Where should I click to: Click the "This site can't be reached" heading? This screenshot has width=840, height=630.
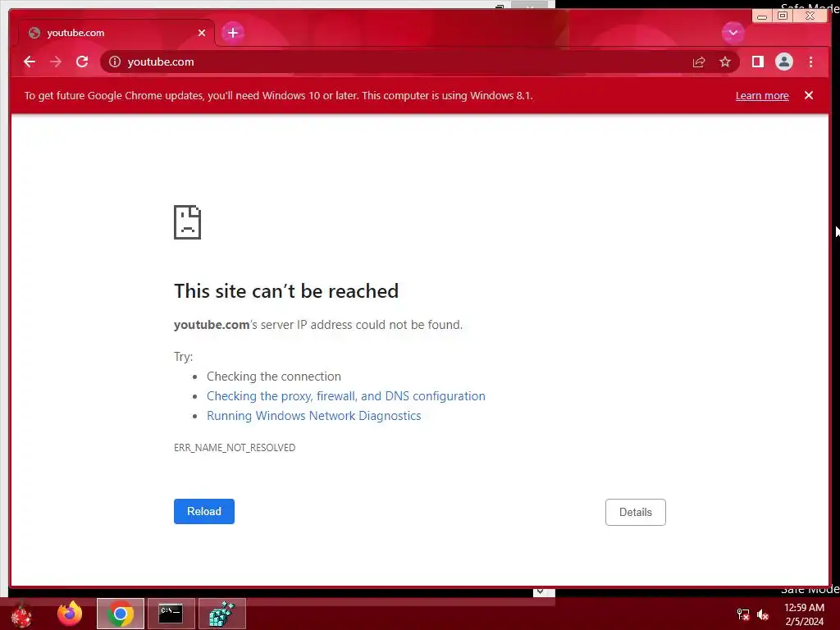pyautogui.click(x=286, y=291)
